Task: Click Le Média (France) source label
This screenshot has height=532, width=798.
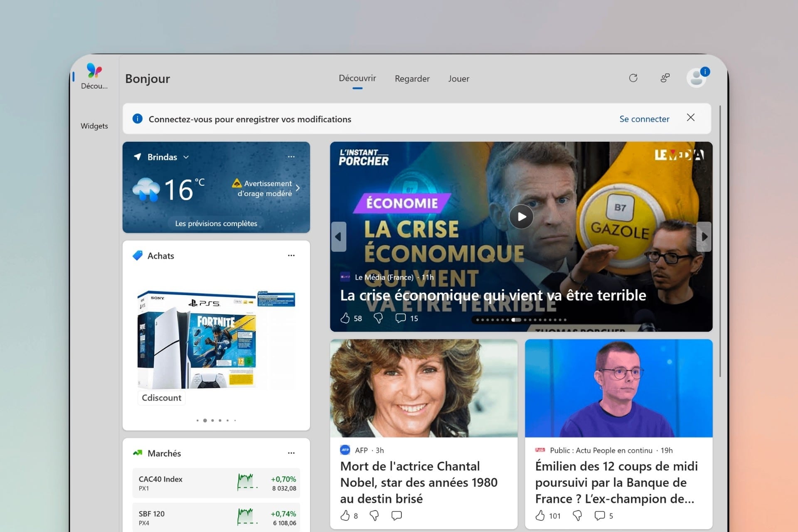Action: (x=384, y=277)
